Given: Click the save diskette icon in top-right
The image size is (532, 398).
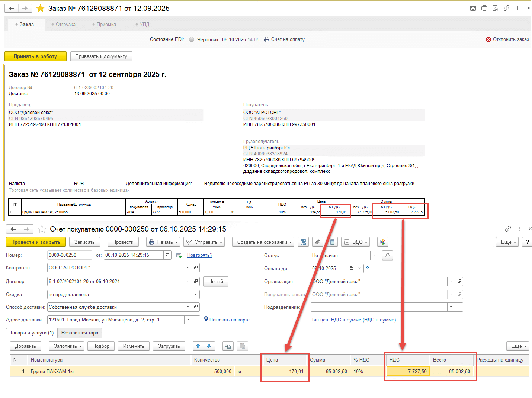Looking at the screenshot, I should tap(473, 8).
